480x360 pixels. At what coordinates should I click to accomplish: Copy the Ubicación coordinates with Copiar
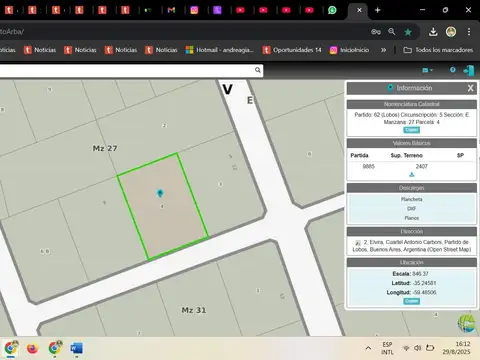412,301
